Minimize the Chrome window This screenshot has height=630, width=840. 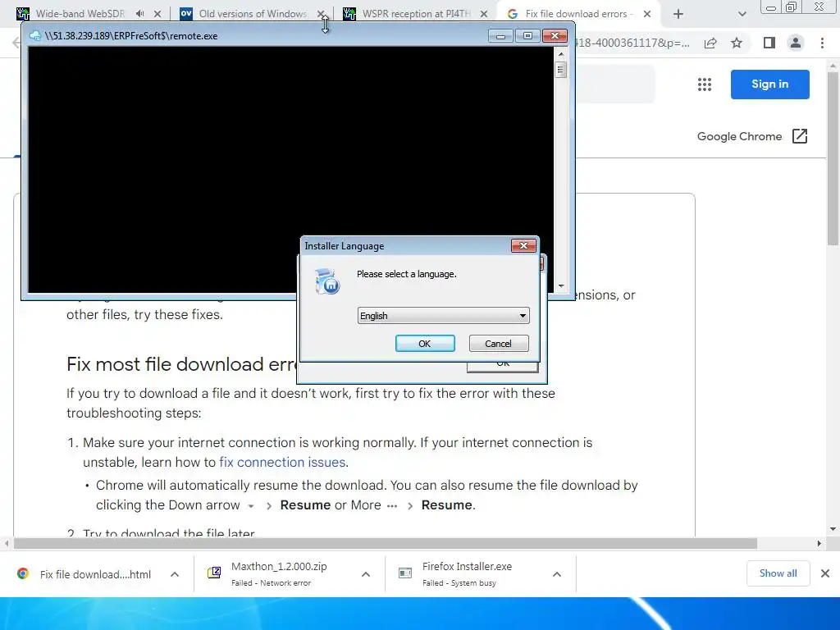point(771,7)
